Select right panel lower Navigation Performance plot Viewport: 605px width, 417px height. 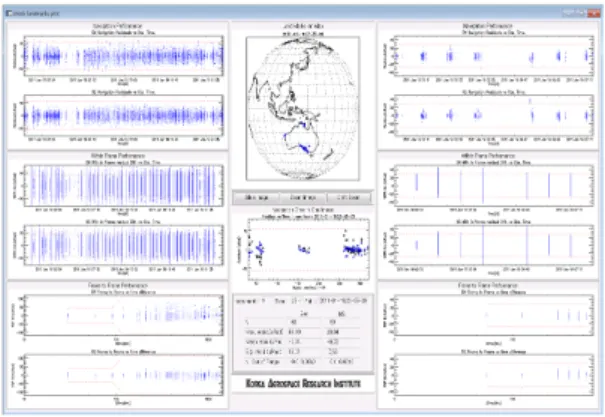pos(494,115)
